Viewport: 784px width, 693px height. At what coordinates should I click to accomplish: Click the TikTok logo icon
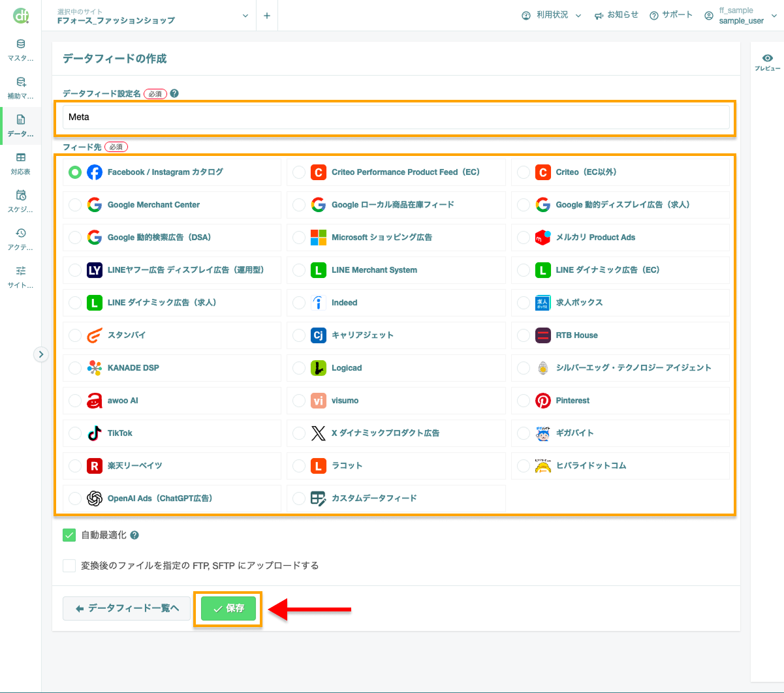pyautogui.click(x=95, y=433)
